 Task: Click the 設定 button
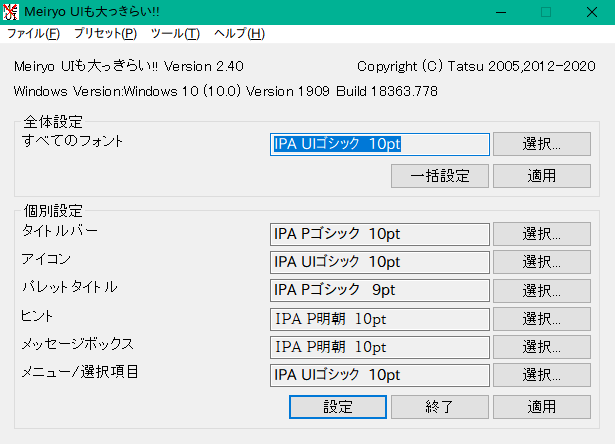pyautogui.click(x=338, y=407)
